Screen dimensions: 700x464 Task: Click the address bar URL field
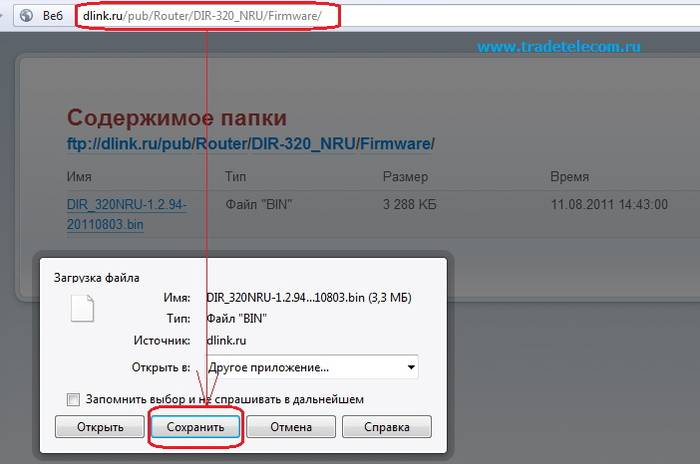coord(388,16)
